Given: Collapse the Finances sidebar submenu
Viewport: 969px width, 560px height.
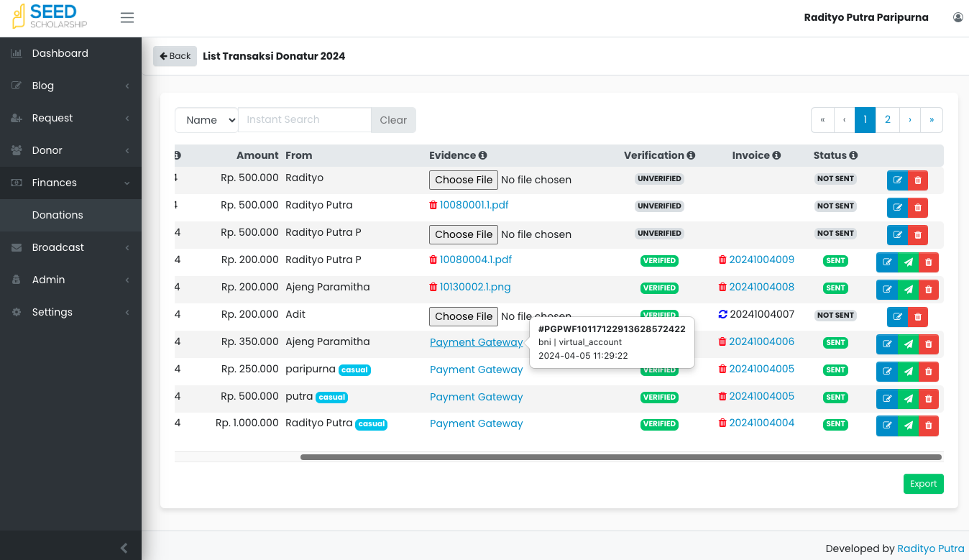Looking at the screenshot, I should click(70, 183).
